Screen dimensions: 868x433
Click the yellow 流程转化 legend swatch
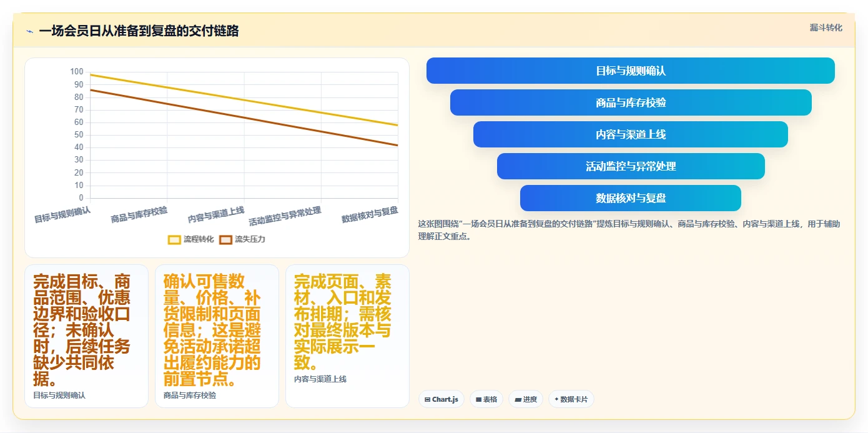pos(174,239)
